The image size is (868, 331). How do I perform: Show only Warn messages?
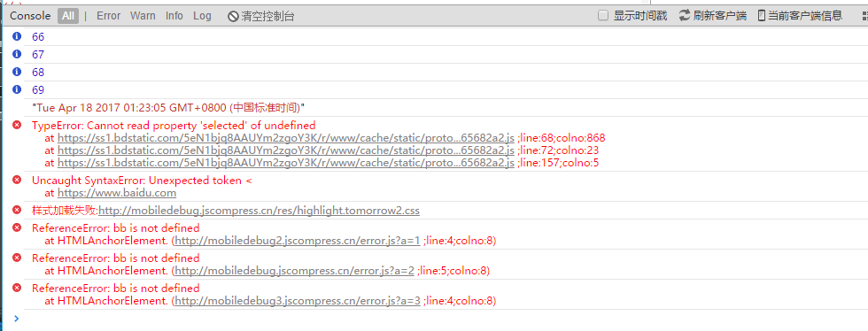coord(143,16)
